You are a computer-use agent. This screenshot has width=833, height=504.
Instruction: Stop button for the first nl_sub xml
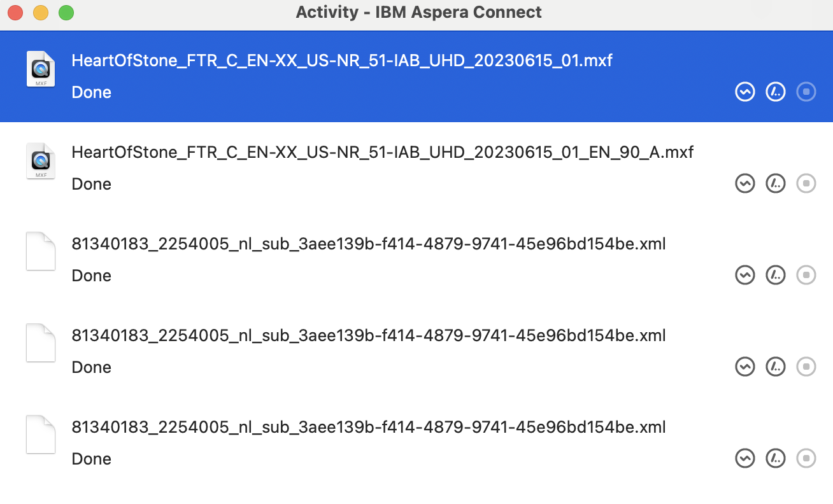click(806, 276)
